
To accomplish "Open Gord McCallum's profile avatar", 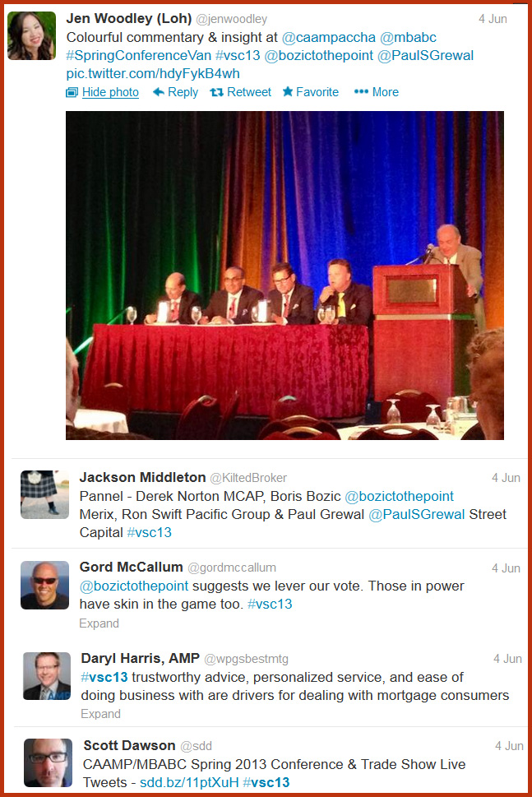I will pyautogui.click(x=44, y=585).
